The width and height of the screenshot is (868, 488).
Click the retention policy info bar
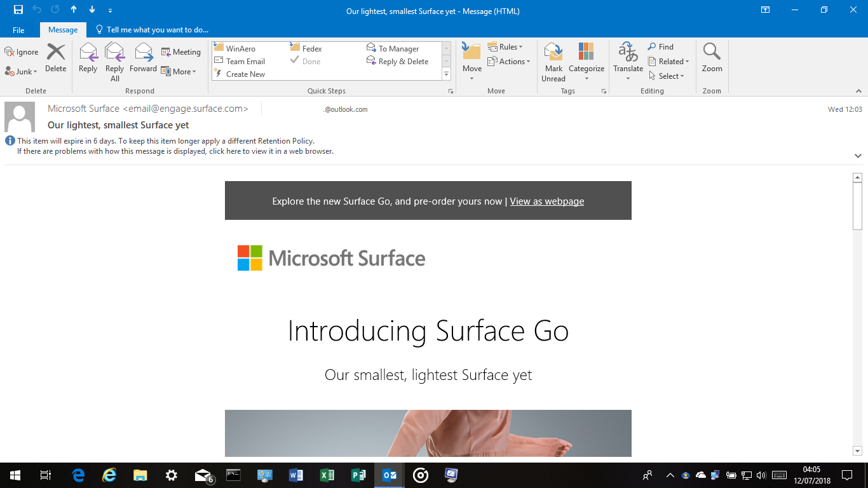166,141
